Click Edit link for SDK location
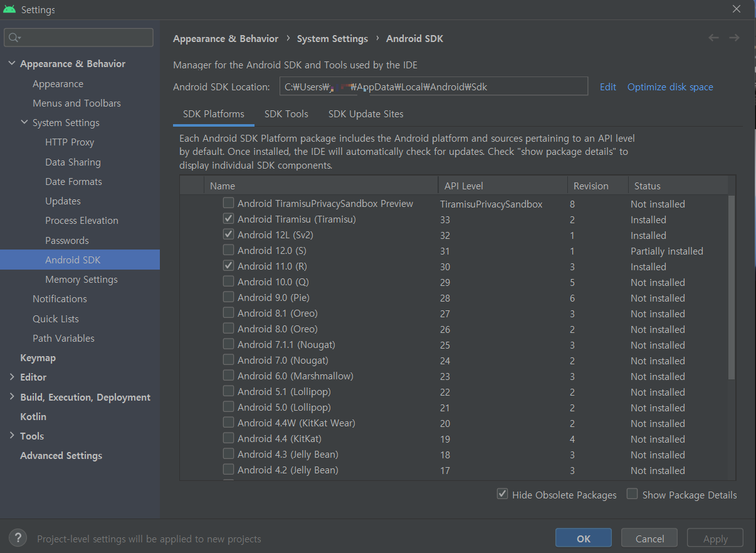This screenshot has height=553, width=756. coord(608,87)
